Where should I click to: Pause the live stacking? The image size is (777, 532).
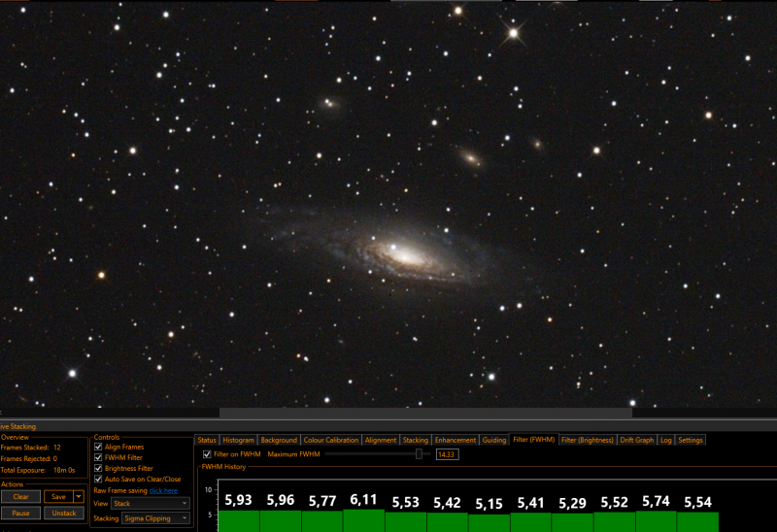pyautogui.click(x=20, y=514)
